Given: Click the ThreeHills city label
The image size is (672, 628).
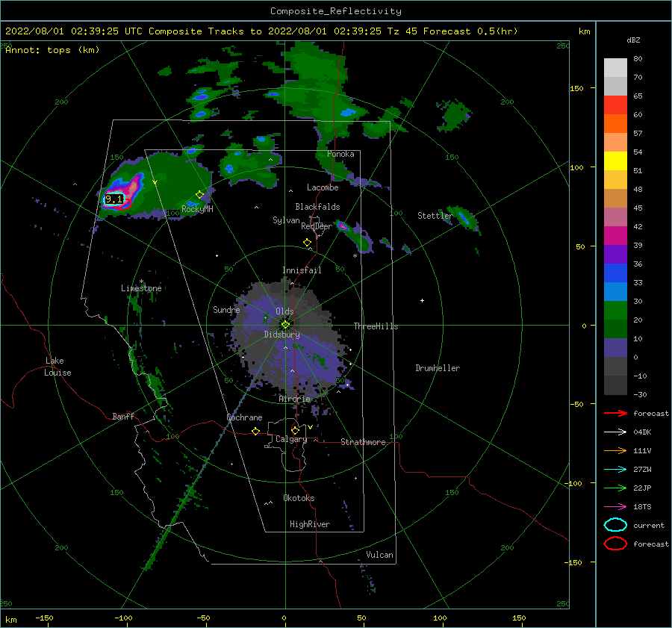Looking at the screenshot, I should tap(376, 326).
